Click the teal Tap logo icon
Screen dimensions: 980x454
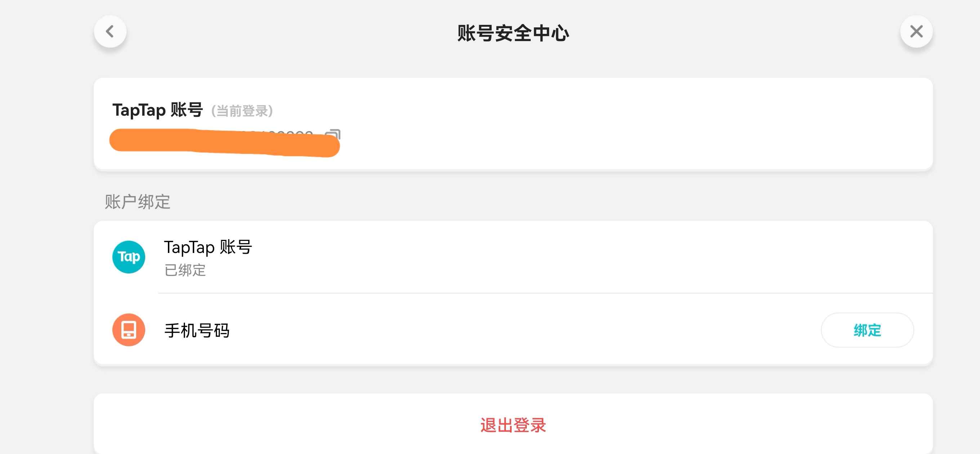point(129,257)
